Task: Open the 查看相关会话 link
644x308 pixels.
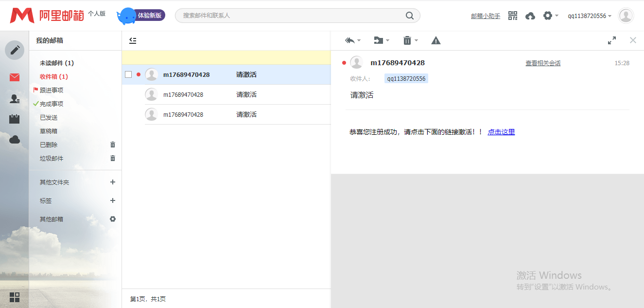Action: point(543,63)
